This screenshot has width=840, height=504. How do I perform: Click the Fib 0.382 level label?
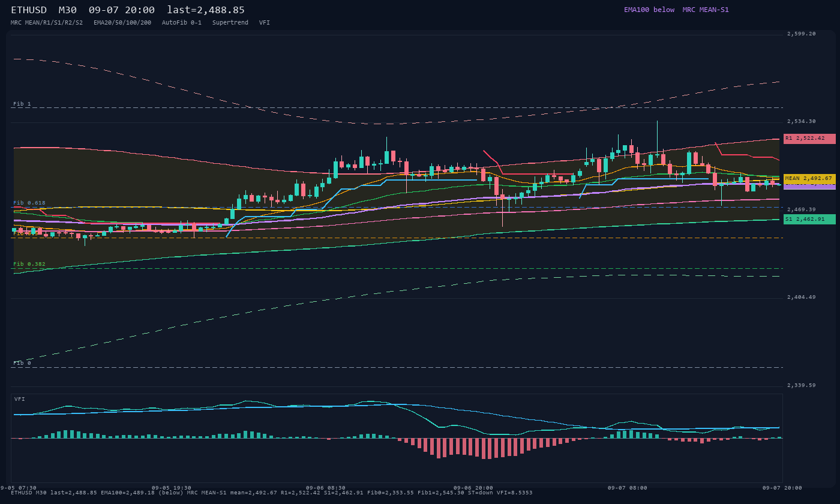coord(29,264)
